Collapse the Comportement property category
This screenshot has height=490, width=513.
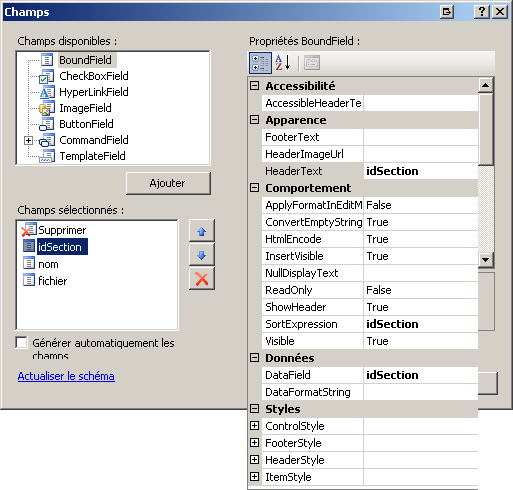click(254, 188)
